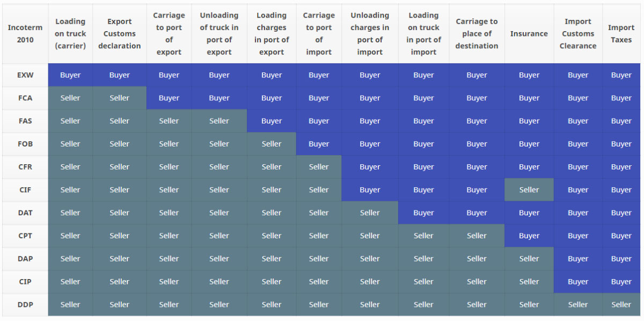
Task: Click the EXW row label
Action: pyautogui.click(x=25, y=75)
